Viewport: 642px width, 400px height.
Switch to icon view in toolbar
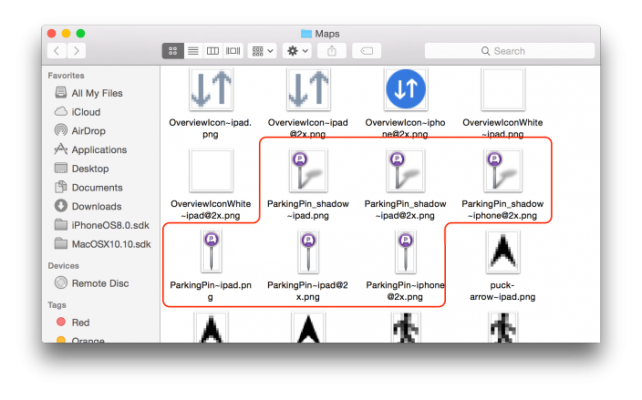pos(173,50)
